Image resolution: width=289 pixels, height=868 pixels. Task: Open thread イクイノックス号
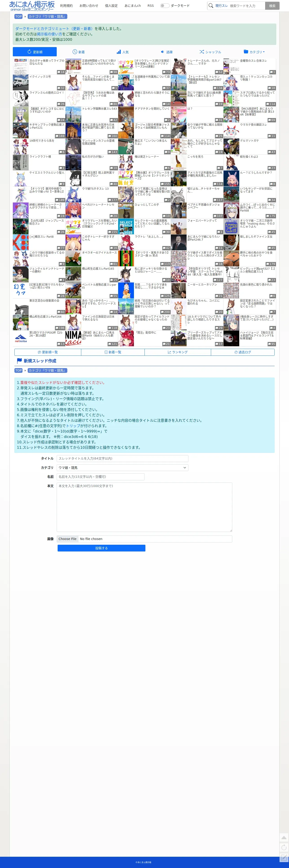[40, 77]
